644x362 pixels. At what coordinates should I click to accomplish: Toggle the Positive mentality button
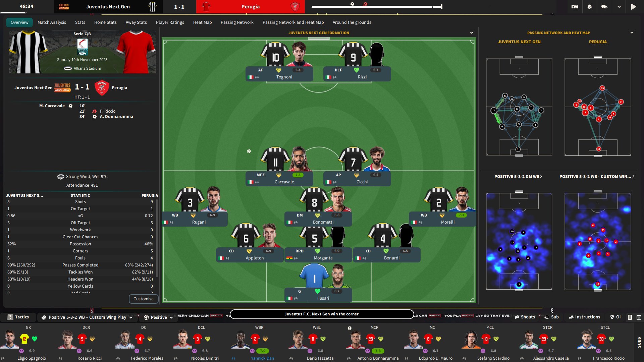158,317
